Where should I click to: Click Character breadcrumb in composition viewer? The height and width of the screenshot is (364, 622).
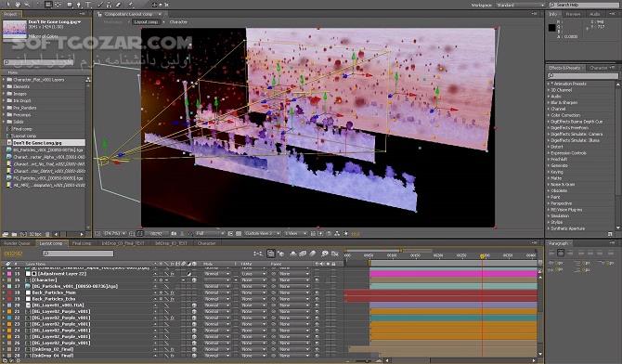click(178, 22)
